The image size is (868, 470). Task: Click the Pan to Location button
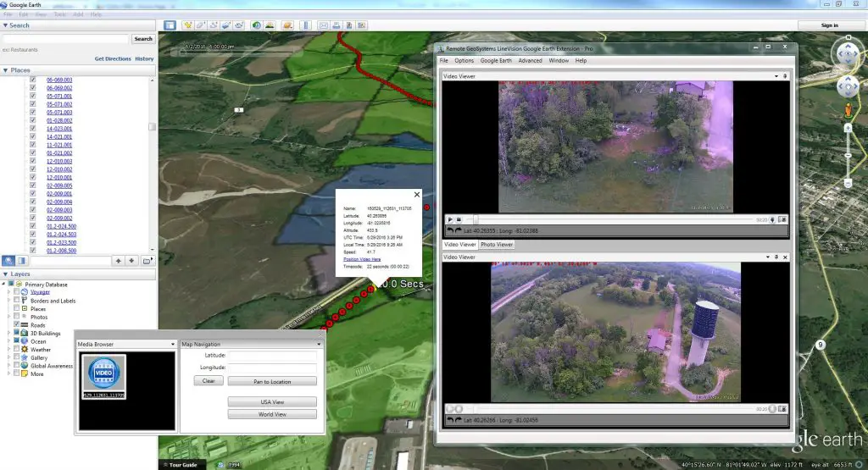[x=272, y=382]
